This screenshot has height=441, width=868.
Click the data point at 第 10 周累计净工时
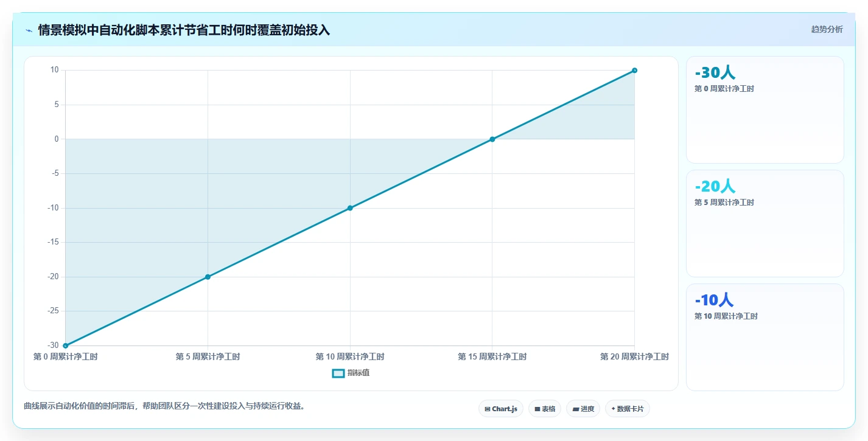(x=350, y=208)
